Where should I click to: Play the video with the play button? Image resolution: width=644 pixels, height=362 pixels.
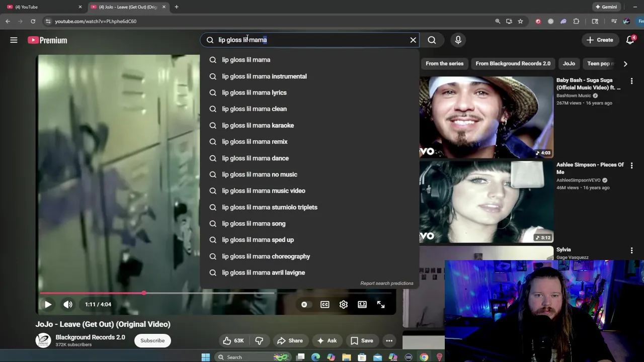coord(48,304)
